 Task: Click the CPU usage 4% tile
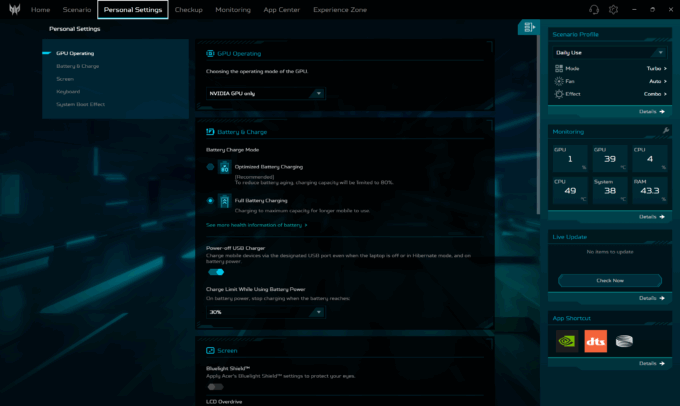pos(650,158)
